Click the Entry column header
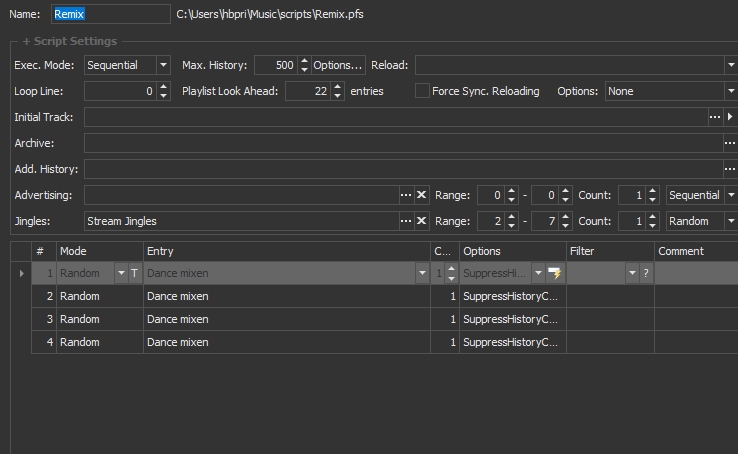 (x=287, y=251)
